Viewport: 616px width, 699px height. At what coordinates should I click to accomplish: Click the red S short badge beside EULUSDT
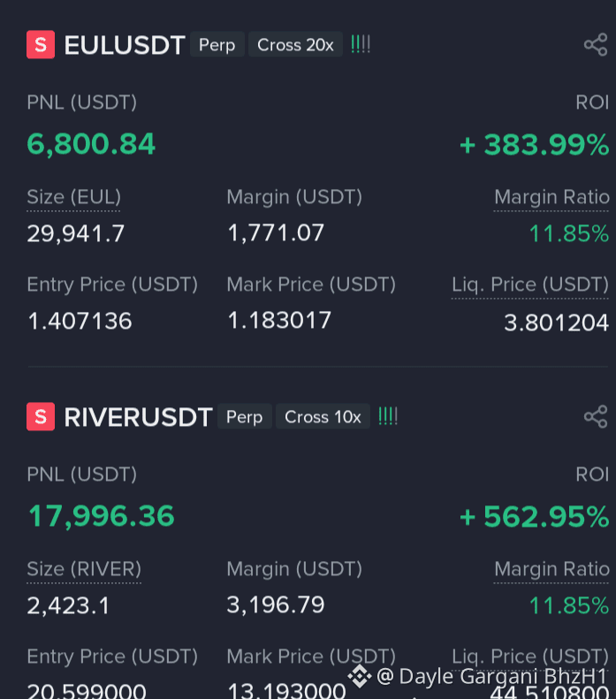(x=41, y=45)
